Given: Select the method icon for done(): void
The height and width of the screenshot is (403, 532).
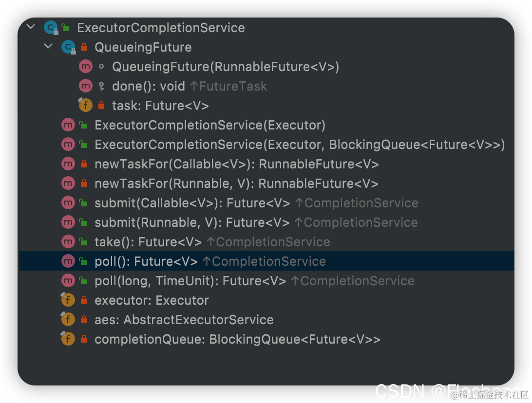Looking at the screenshot, I should (x=85, y=86).
